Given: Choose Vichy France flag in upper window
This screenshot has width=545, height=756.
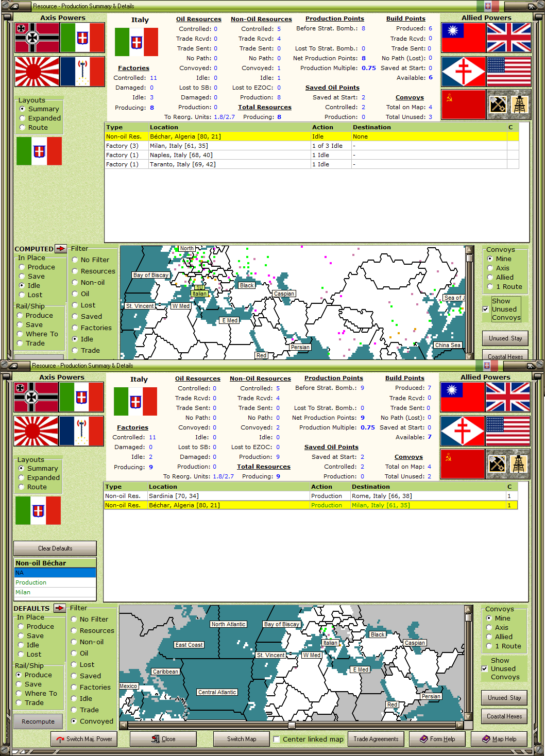Looking at the screenshot, I should pyautogui.click(x=82, y=72).
